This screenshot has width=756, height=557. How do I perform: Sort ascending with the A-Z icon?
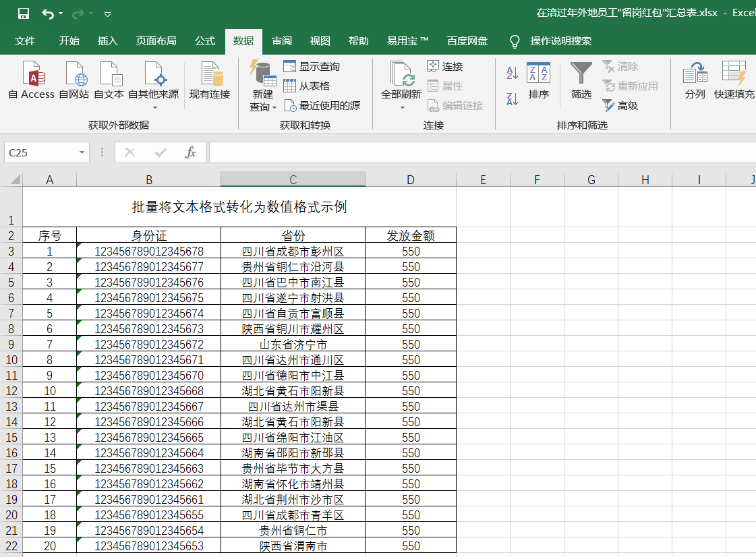click(x=512, y=74)
